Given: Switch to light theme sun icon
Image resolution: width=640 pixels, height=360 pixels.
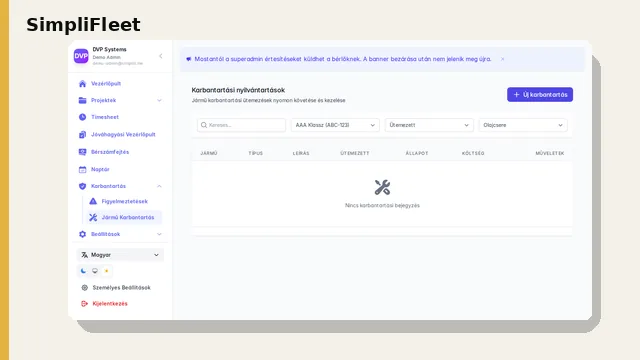Looking at the screenshot, I should coord(107,271).
